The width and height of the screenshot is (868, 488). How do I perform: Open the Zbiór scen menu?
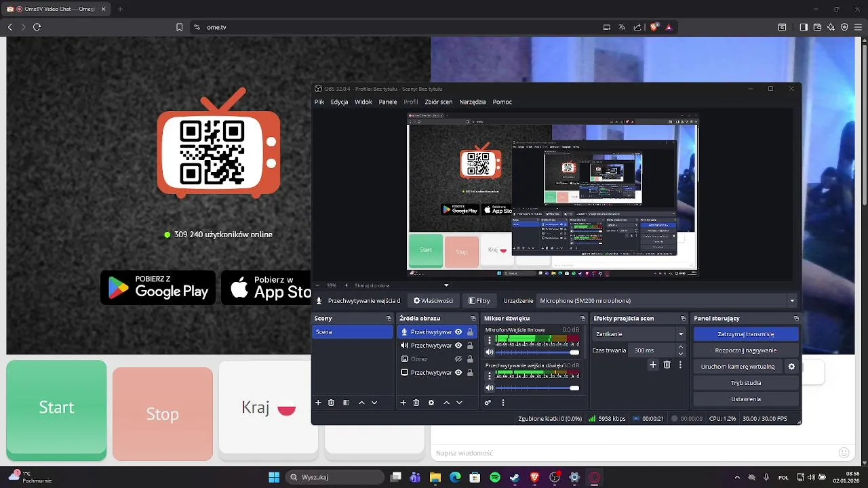pyautogui.click(x=438, y=102)
